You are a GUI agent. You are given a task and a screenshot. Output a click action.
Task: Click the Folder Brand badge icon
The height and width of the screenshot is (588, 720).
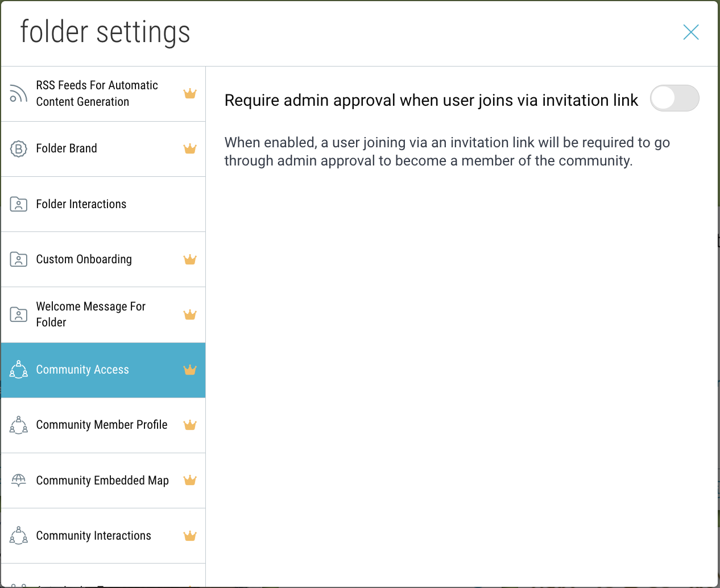[18, 149]
